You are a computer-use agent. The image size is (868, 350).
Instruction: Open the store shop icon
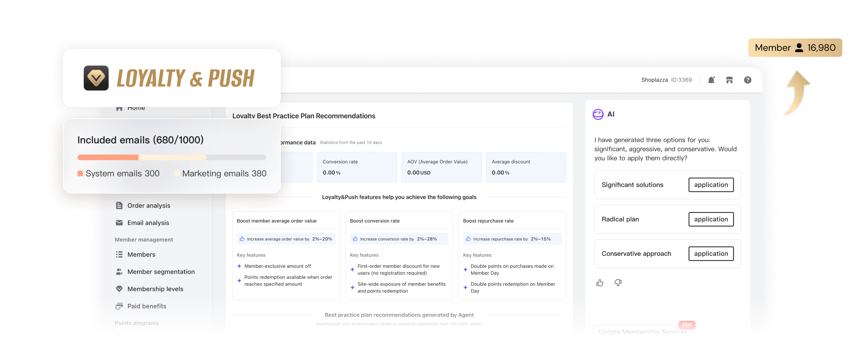[x=729, y=80]
